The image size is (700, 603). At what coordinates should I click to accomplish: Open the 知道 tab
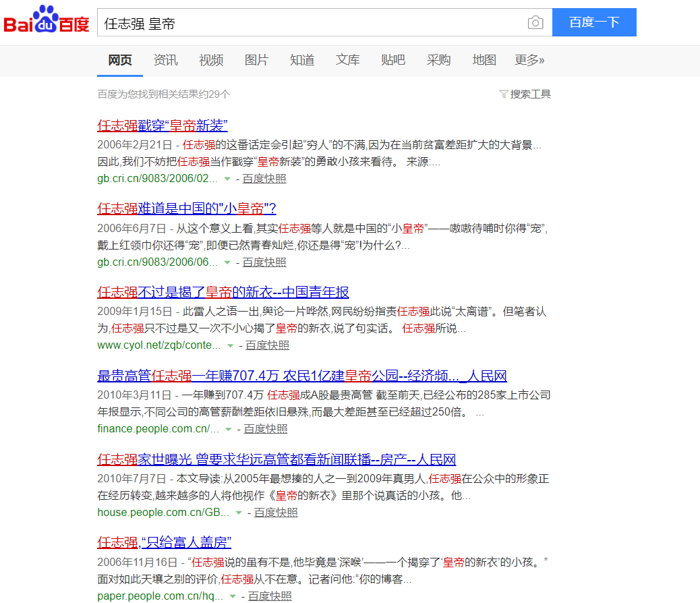[x=302, y=60]
